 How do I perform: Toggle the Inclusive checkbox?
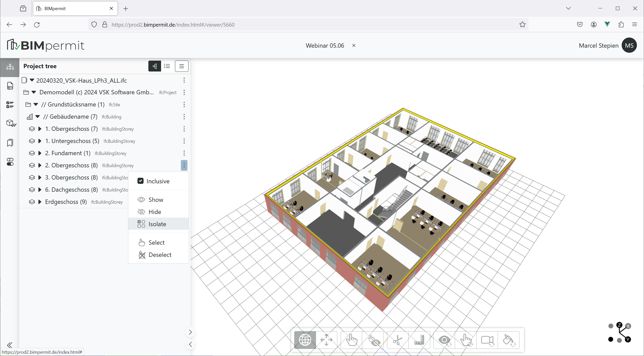point(141,181)
